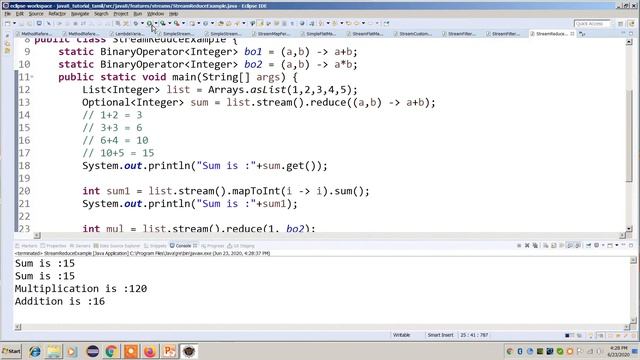Click the 'Writable' status bar entry
640x360 pixels.
coord(401,335)
